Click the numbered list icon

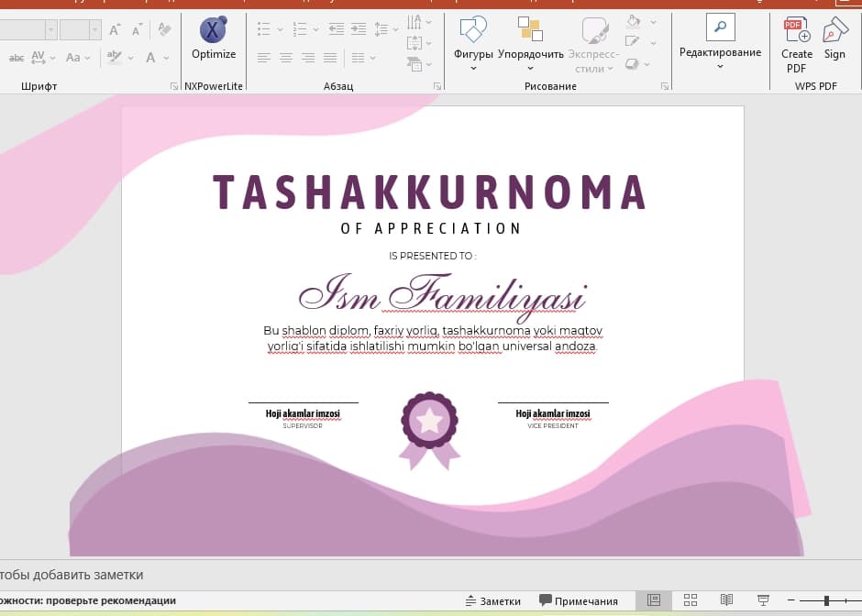click(300, 28)
